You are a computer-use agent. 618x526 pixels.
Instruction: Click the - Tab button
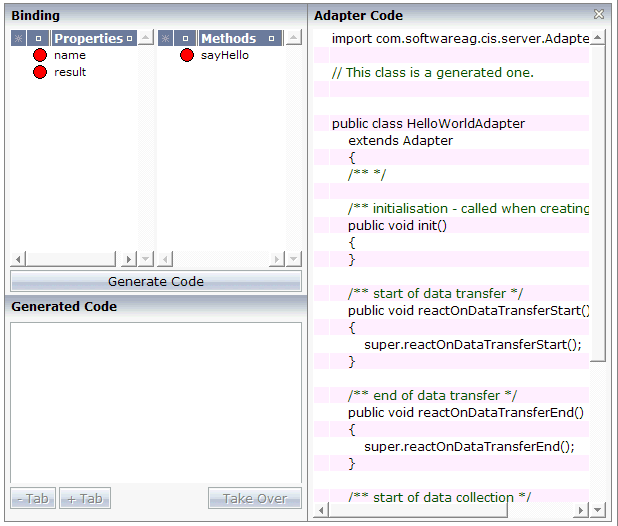pos(33,498)
